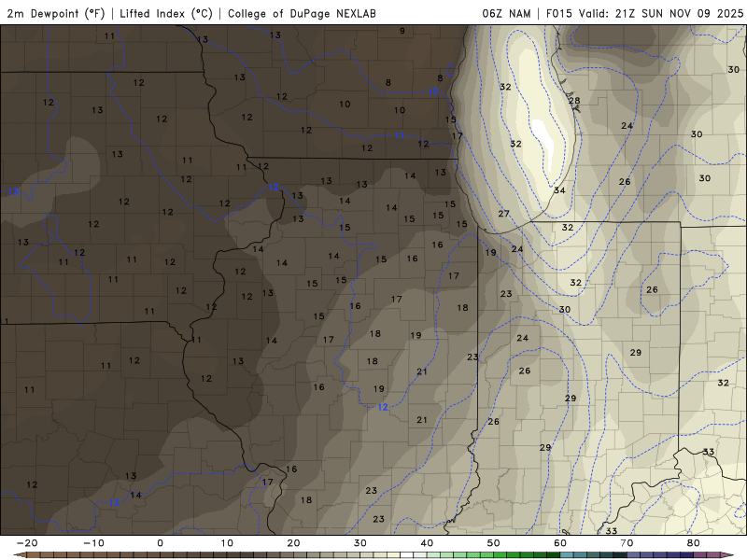This screenshot has width=747, height=560.
Task: Click the "F015 Valid: 21Z SUN NOV 09 2025" text
Action: click(x=644, y=13)
